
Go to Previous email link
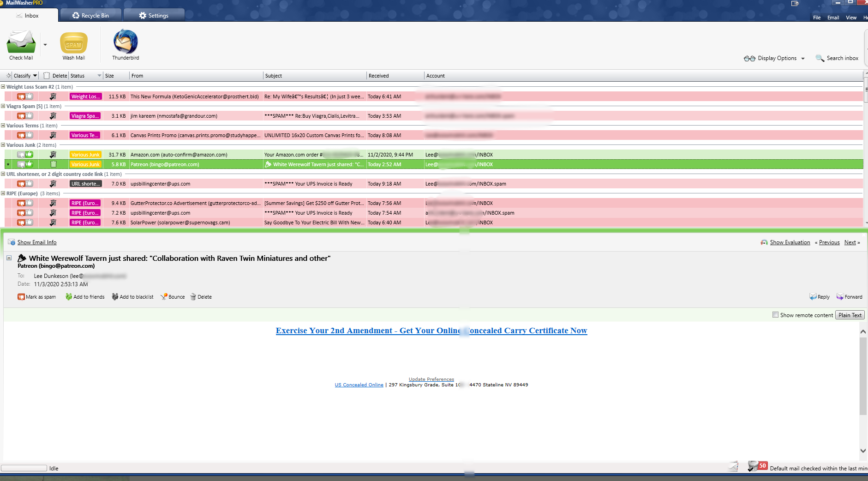(829, 242)
